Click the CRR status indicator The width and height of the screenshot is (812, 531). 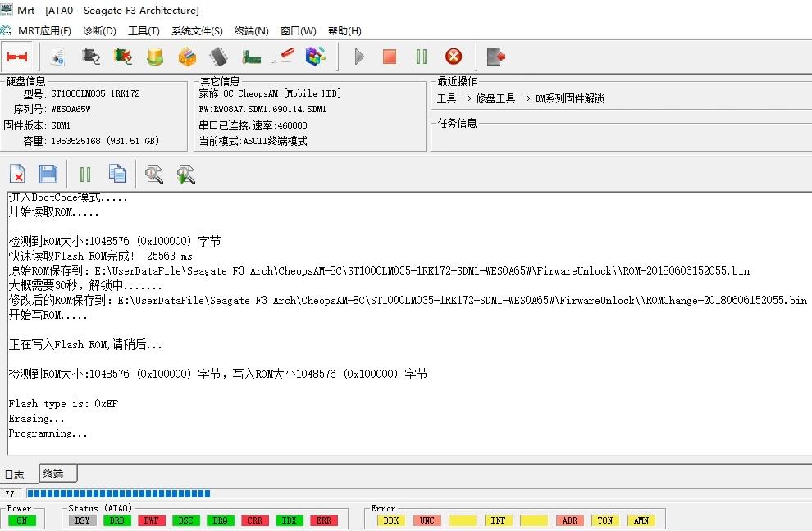coord(255,520)
